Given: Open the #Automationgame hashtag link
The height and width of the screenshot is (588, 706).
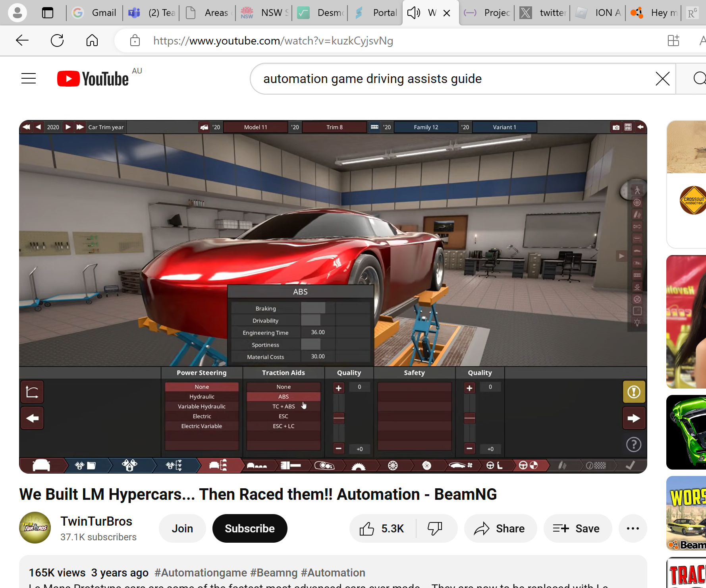Looking at the screenshot, I should point(201,573).
